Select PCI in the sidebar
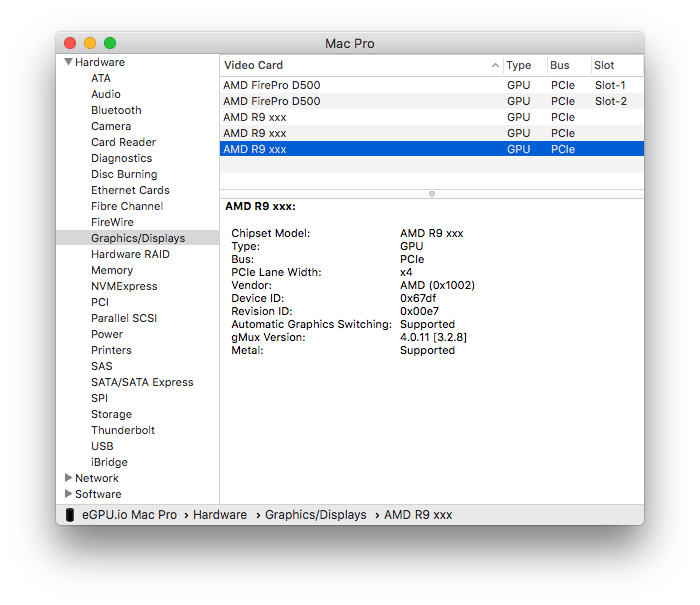 100,302
